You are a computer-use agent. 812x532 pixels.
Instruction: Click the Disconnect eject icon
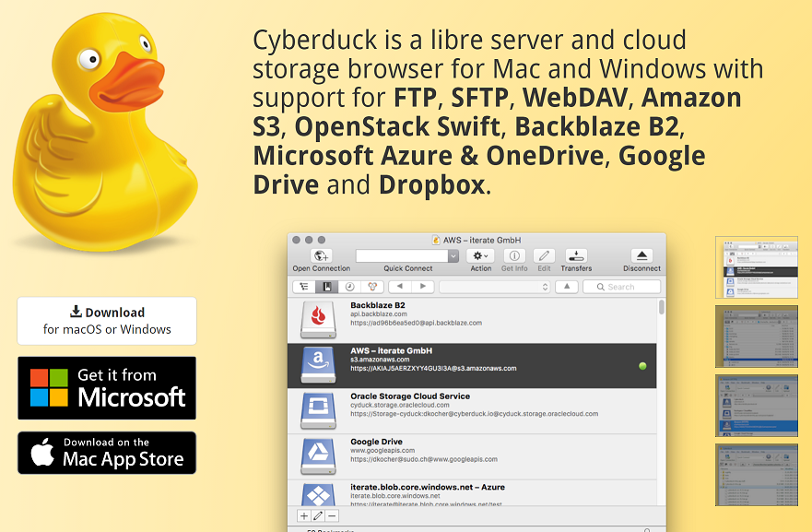pos(641,255)
